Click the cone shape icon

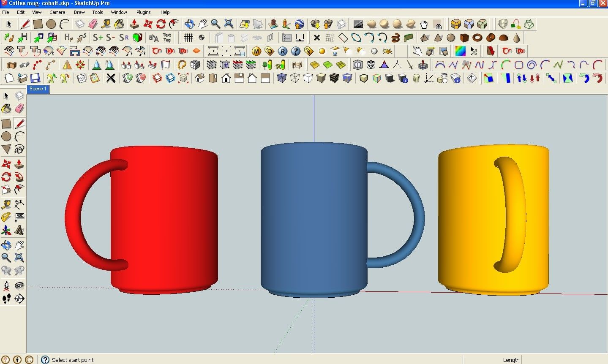tap(438, 38)
